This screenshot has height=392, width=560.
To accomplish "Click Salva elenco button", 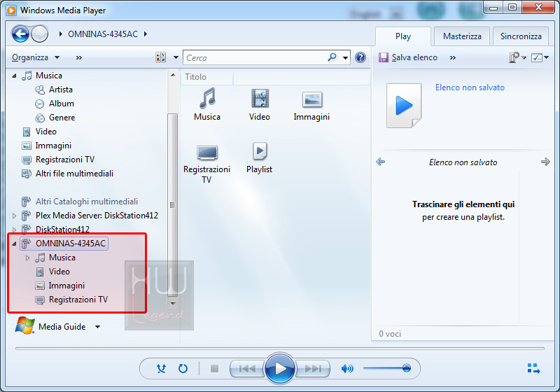I will point(408,57).
